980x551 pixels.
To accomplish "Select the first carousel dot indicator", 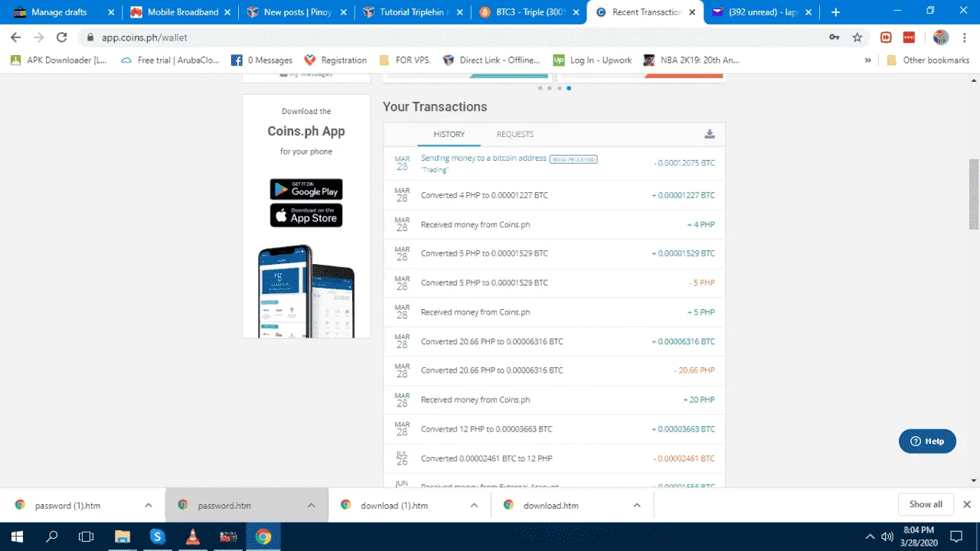I will point(540,88).
